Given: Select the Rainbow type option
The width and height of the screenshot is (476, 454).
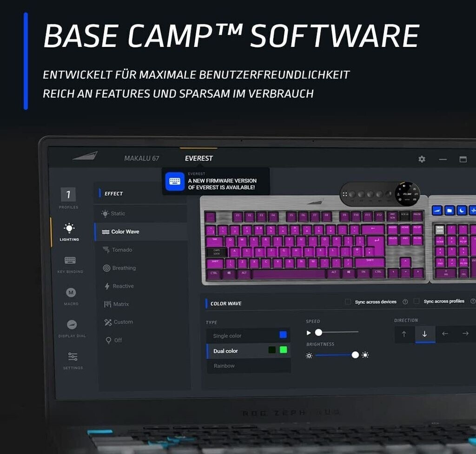Looking at the screenshot, I should tap(224, 366).
